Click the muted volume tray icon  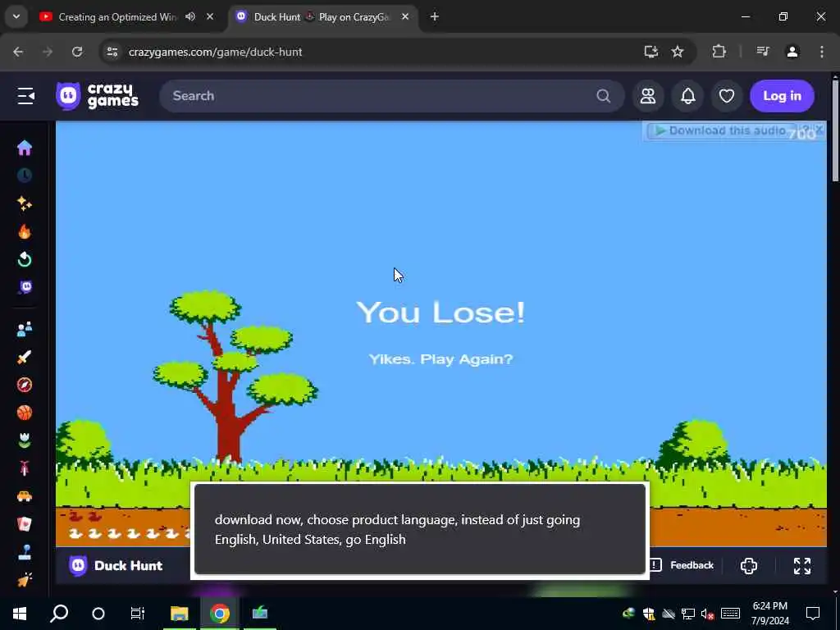pyautogui.click(x=708, y=614)
